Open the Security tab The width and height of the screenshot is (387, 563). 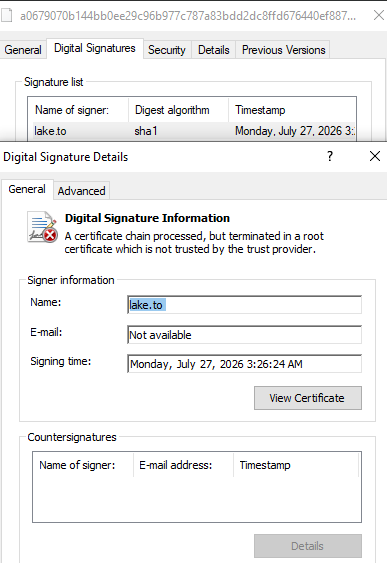167,50
